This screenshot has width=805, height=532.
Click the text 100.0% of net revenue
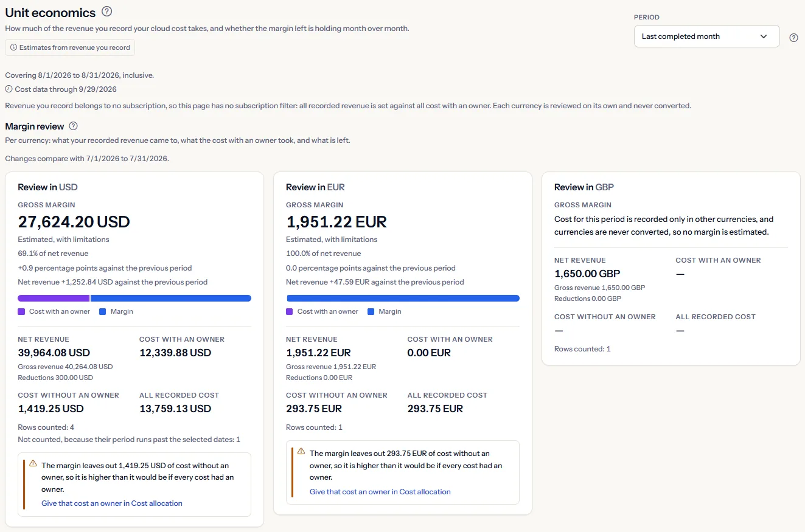click(x=324, y=254)
